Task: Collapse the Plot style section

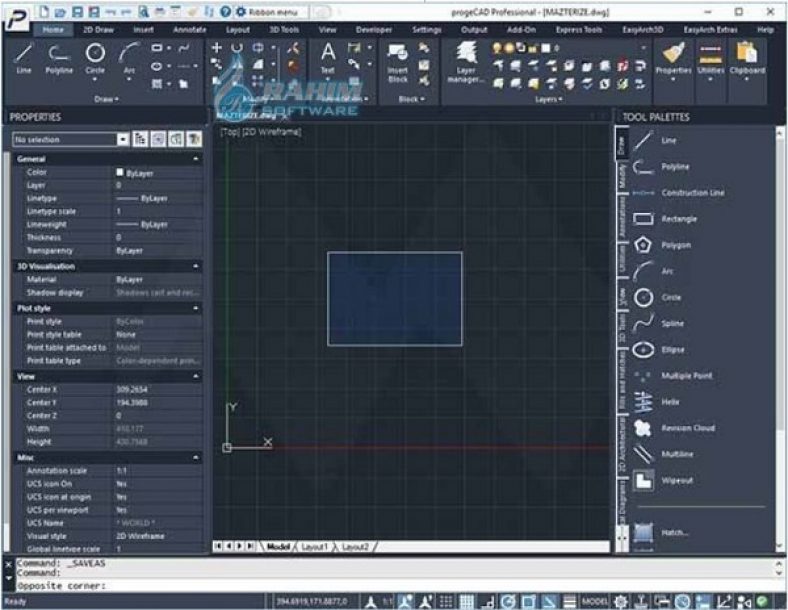Action: [196, 308]
